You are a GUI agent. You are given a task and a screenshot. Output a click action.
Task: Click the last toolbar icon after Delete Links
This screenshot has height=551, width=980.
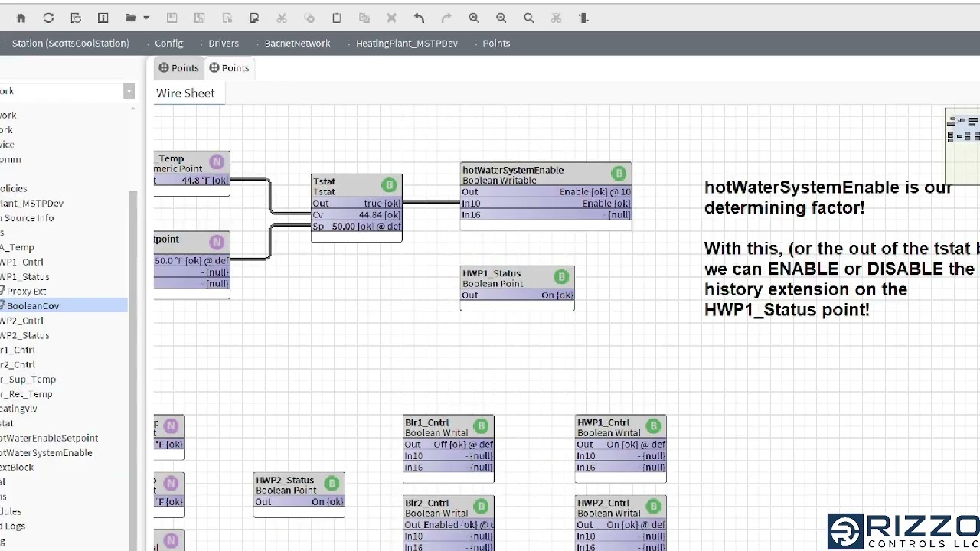pos(583,18)
